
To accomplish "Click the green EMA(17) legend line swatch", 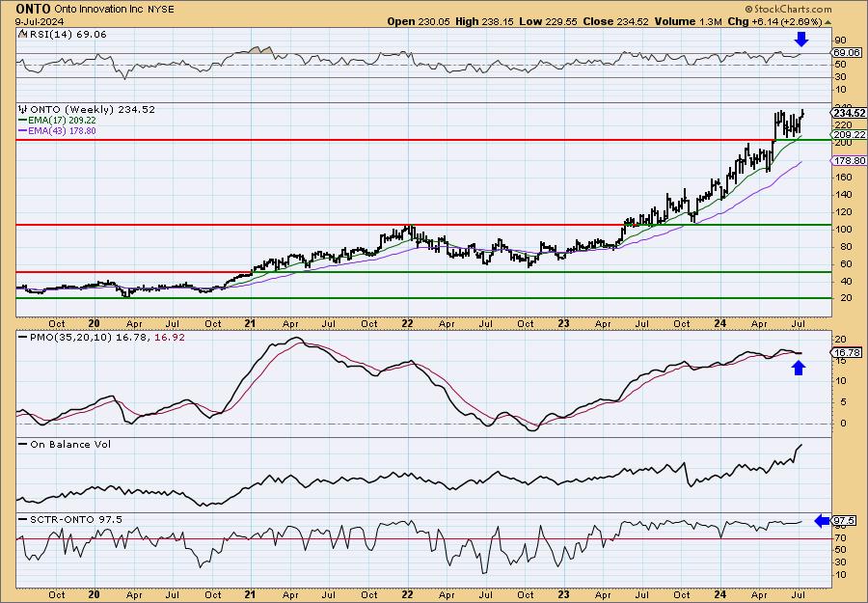I will pyautogui.click(x=22, y=121).
